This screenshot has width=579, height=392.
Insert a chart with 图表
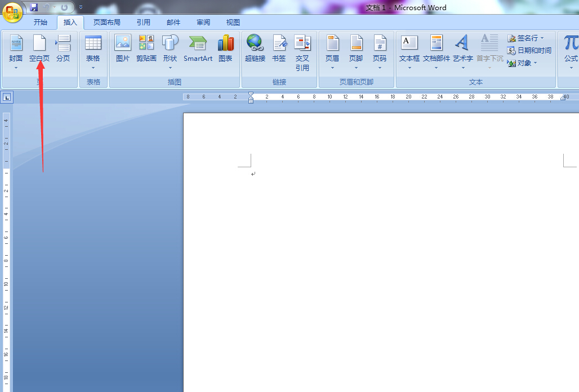[x=226, y=48]
